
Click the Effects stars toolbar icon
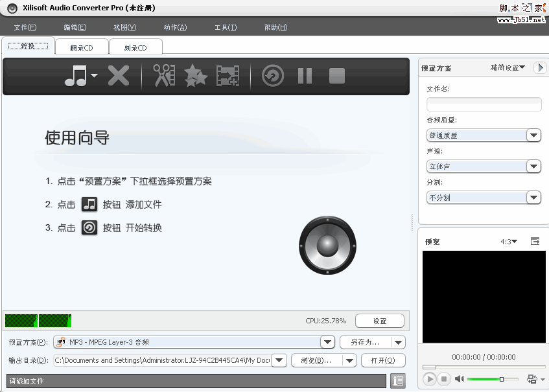[x=195, y=75]
